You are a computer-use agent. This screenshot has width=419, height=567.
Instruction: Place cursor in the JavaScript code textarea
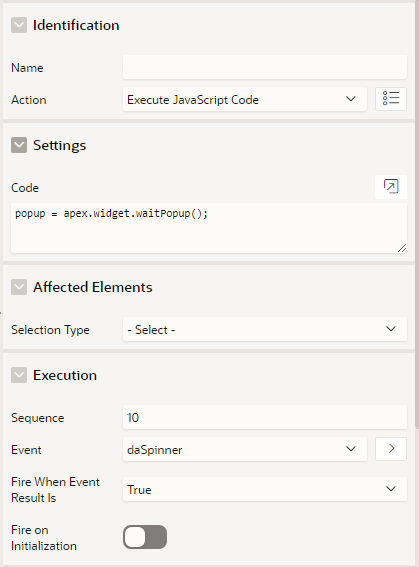coord(209,228)
